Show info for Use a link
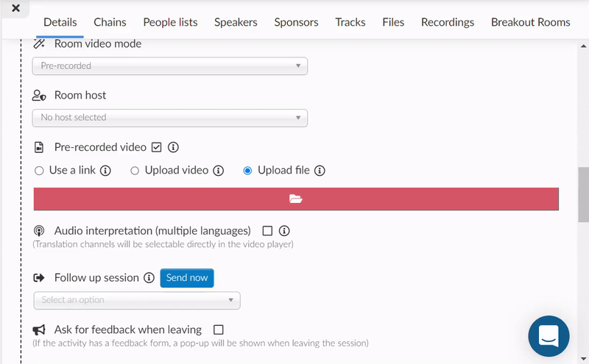Screen dimensions: 589x364 105,171
